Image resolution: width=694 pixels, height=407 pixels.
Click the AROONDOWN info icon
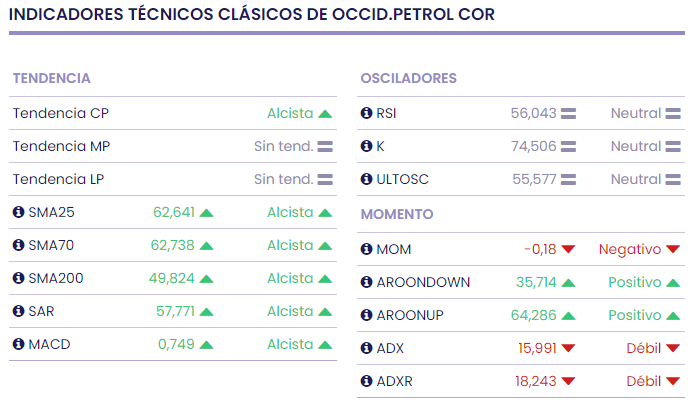point(366,282)
